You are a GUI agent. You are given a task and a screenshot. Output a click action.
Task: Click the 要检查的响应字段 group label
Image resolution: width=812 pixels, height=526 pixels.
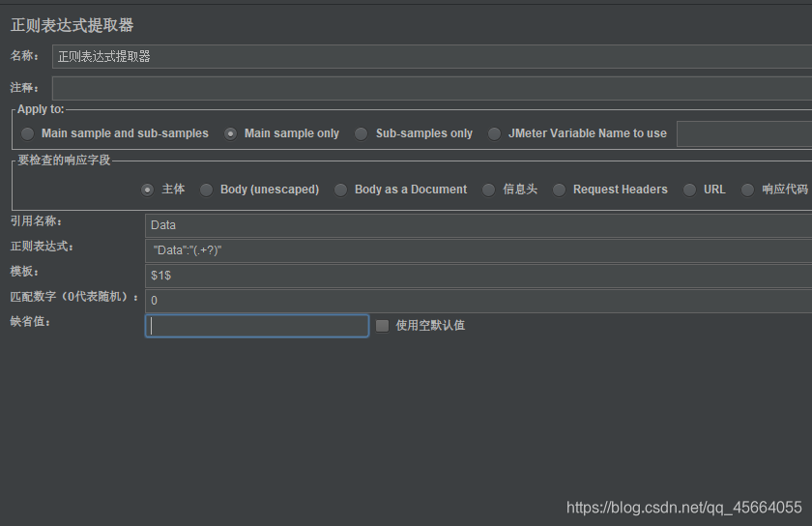pyautogui.click(x=64, y=161)
